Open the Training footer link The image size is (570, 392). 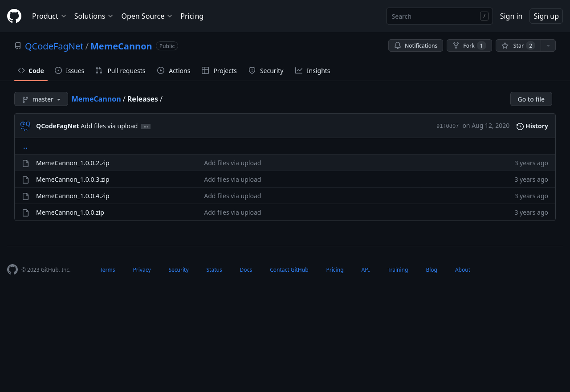(x=398, y=269)
